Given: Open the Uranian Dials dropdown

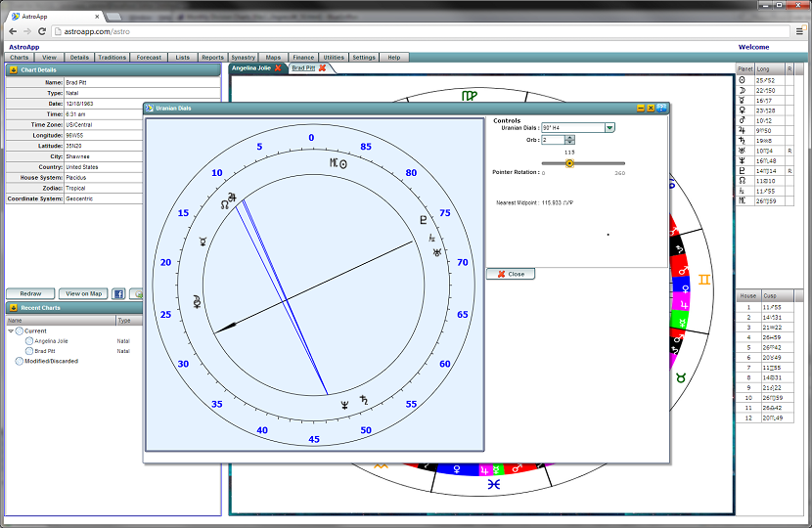Looking at the screenshot, I should pyautogui.click(x=609, y=127).
